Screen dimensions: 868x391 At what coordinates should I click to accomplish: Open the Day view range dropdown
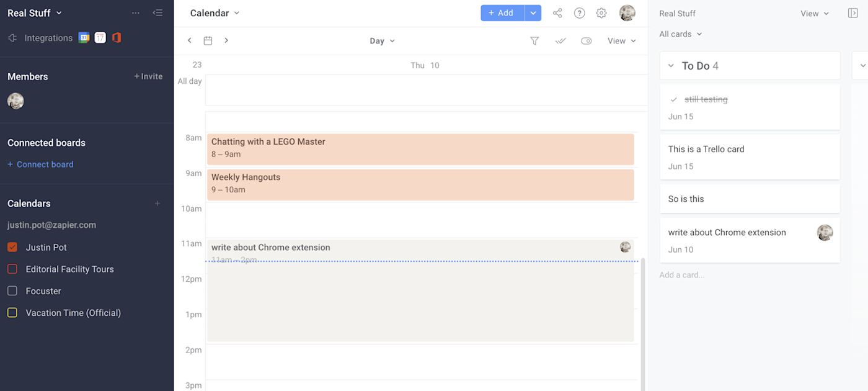(383, 41)
